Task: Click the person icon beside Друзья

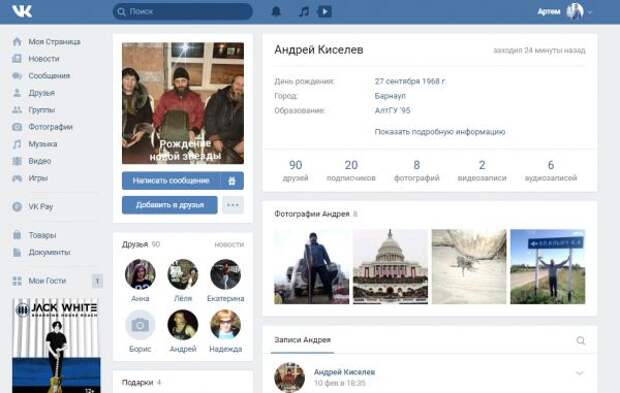Action: 17,93
